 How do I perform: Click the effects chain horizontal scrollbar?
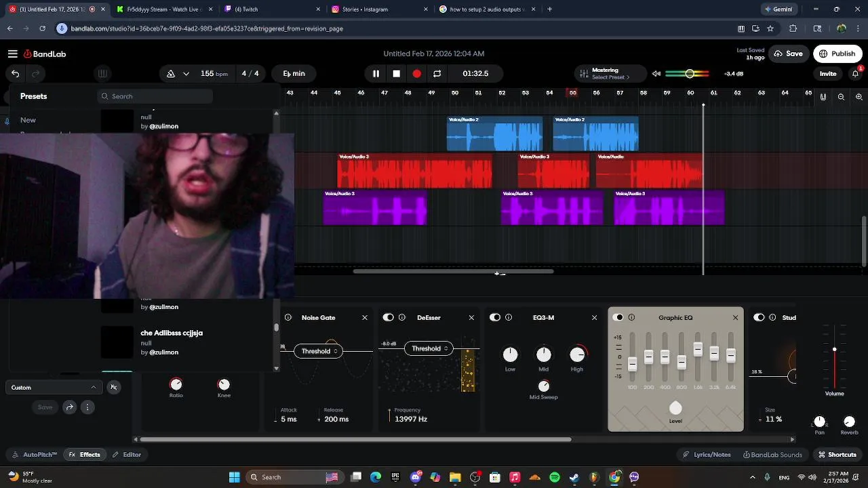tap(355, 439)
